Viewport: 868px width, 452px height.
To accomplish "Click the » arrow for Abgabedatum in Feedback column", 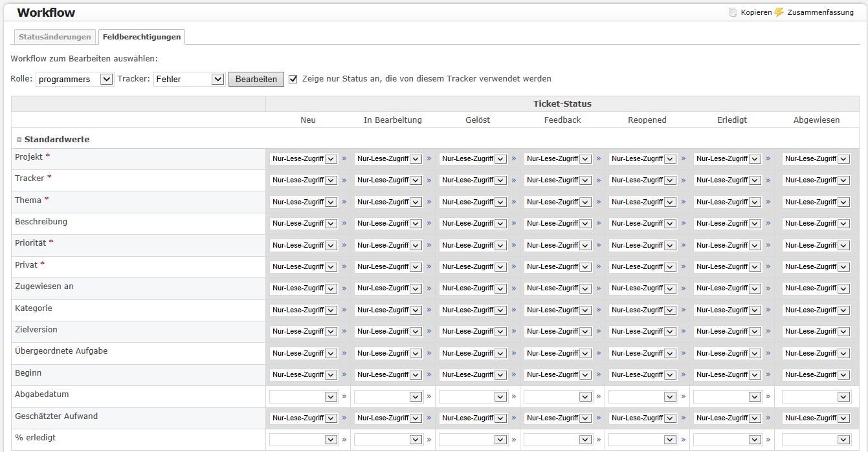I will (x=599, y=396).
